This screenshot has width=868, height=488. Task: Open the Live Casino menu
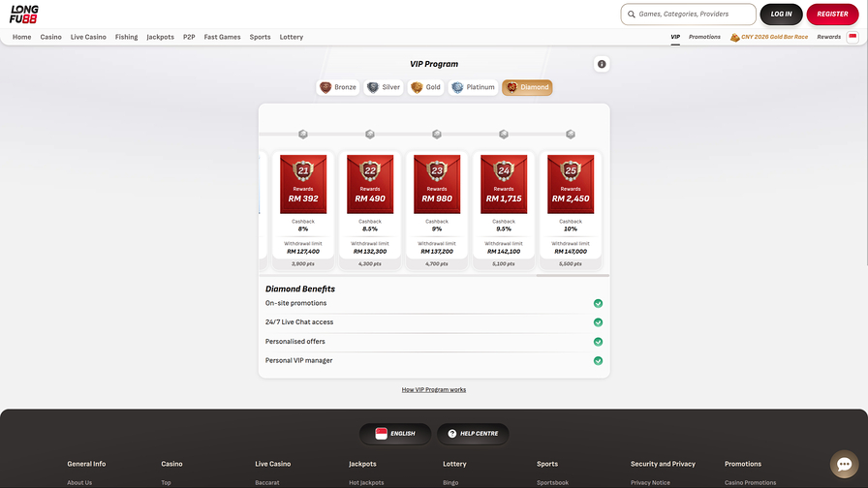tap(88, 37)
